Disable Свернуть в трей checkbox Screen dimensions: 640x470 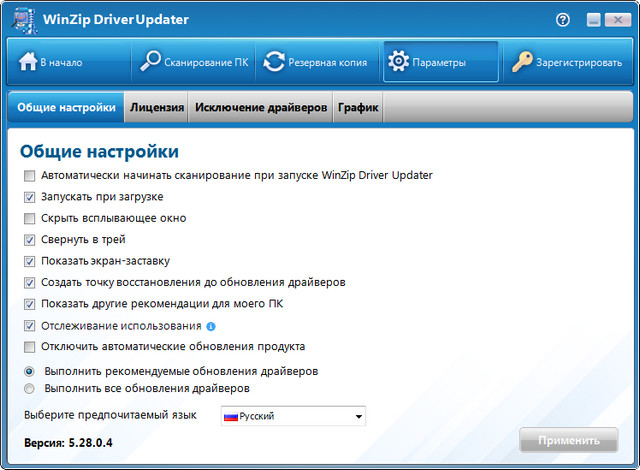[x=29, y=240]
